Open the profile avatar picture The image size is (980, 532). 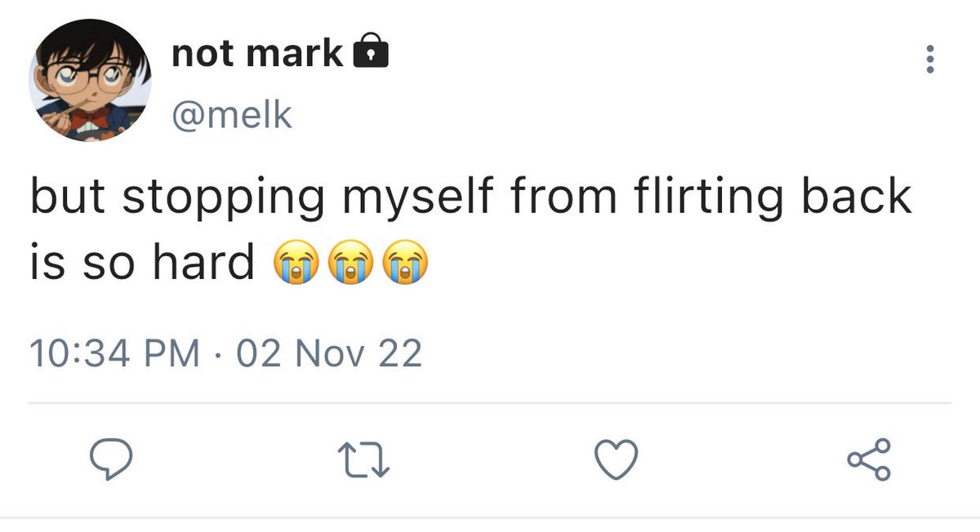[91, 81]
